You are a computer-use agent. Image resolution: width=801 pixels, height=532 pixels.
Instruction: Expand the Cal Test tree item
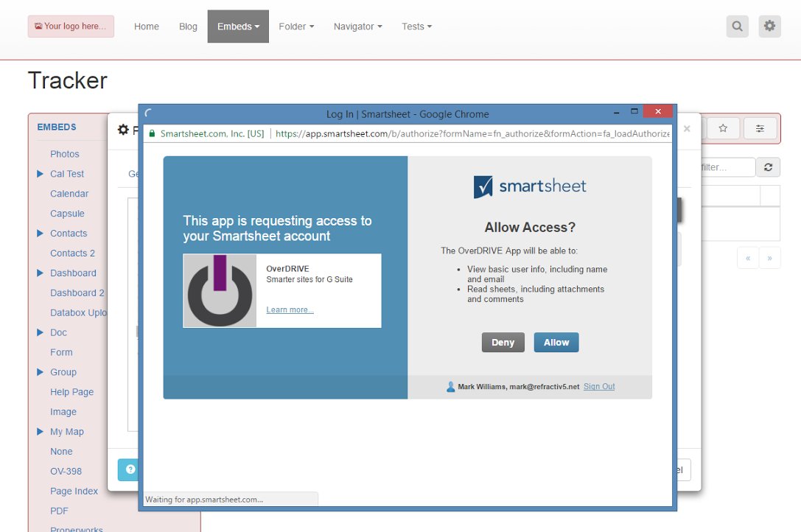pos(40,174)
